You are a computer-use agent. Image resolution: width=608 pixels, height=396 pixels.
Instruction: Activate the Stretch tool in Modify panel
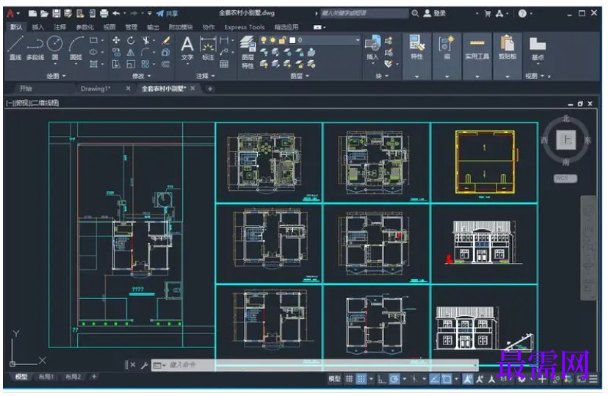coord(116,64)
